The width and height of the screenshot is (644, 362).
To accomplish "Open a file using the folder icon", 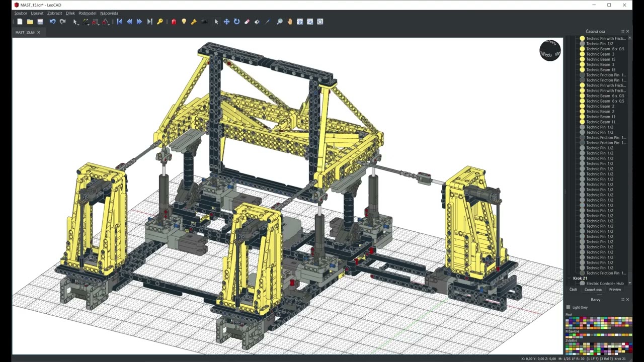I will 30,22.
